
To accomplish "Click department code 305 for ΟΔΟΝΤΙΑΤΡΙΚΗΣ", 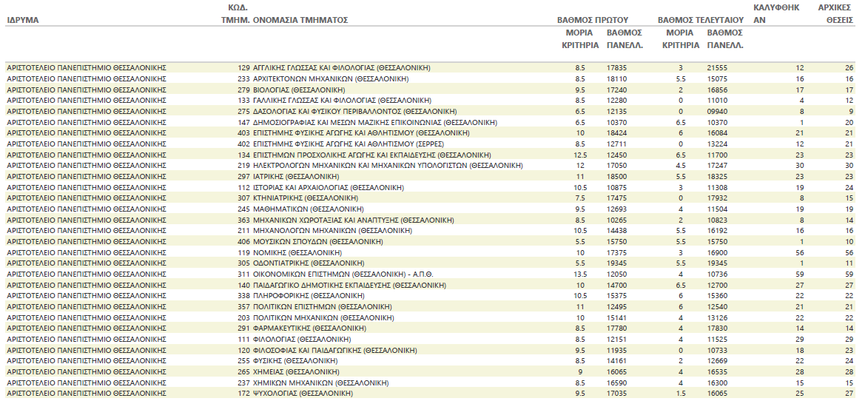I will pos(243,263).
